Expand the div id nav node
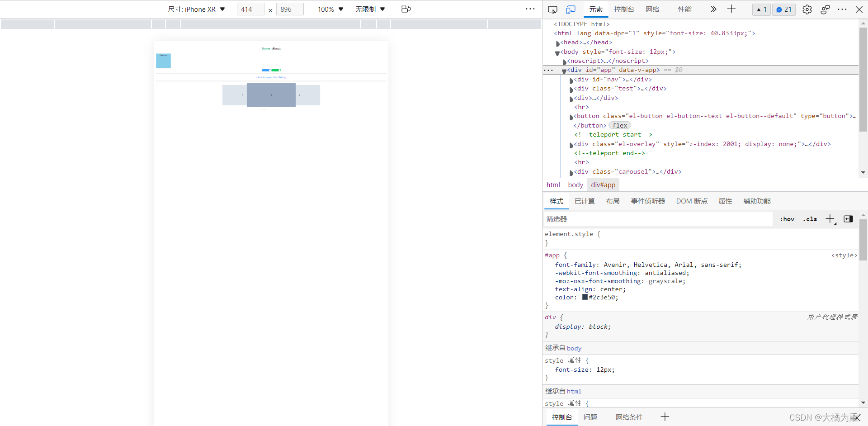 (x=571, y=80)
